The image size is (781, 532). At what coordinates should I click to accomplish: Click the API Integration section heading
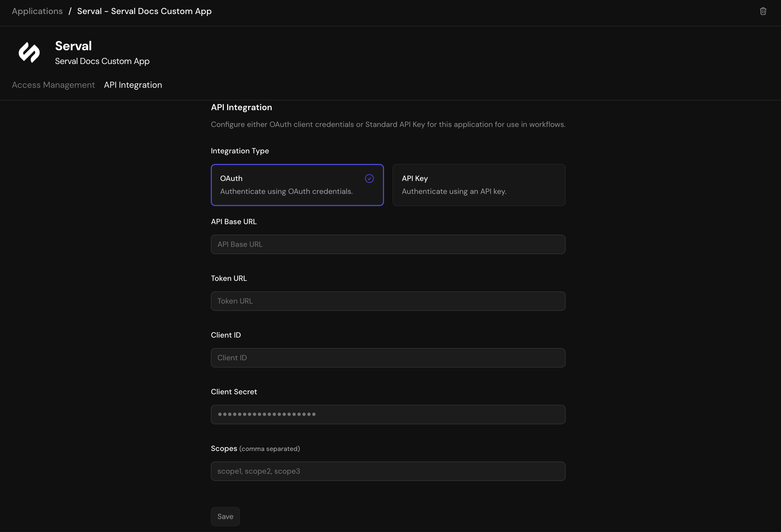tap(241, 107)
